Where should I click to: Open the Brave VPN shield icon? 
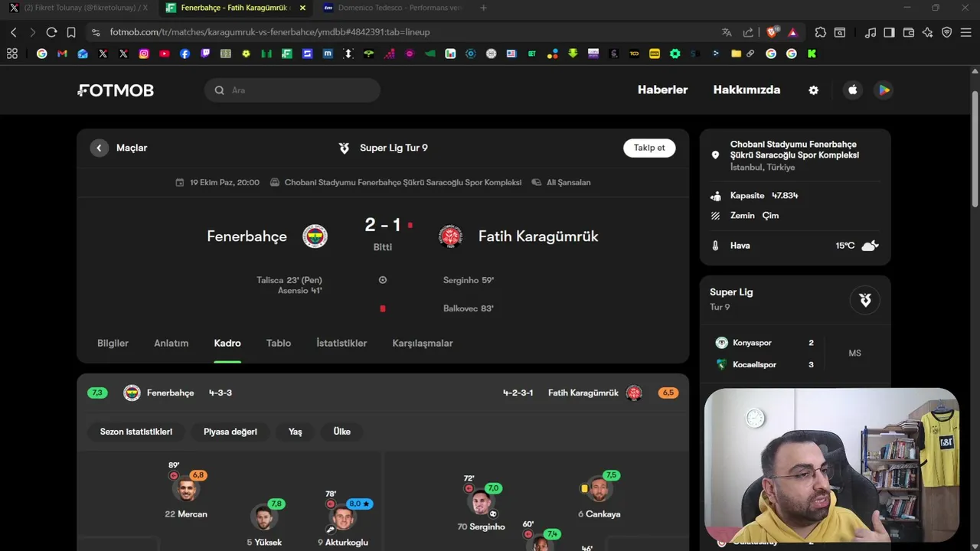pyautogui.click(x=947, y=32)
